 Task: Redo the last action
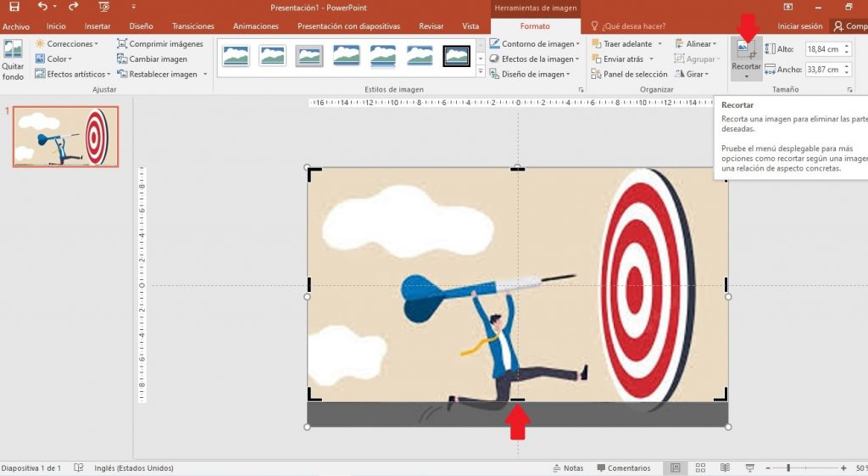(73, 7)
